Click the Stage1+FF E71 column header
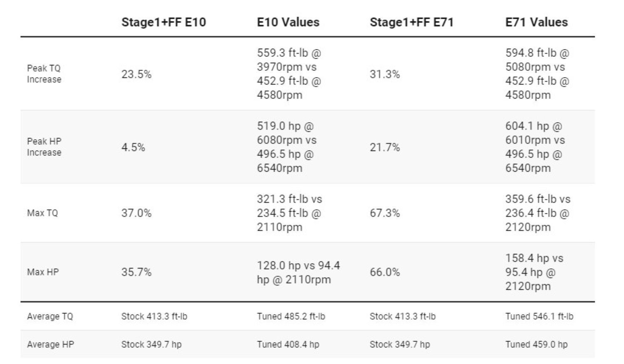The height and width of the screenshot is (364, 624). pyautogui.click(x=411, y=22)
